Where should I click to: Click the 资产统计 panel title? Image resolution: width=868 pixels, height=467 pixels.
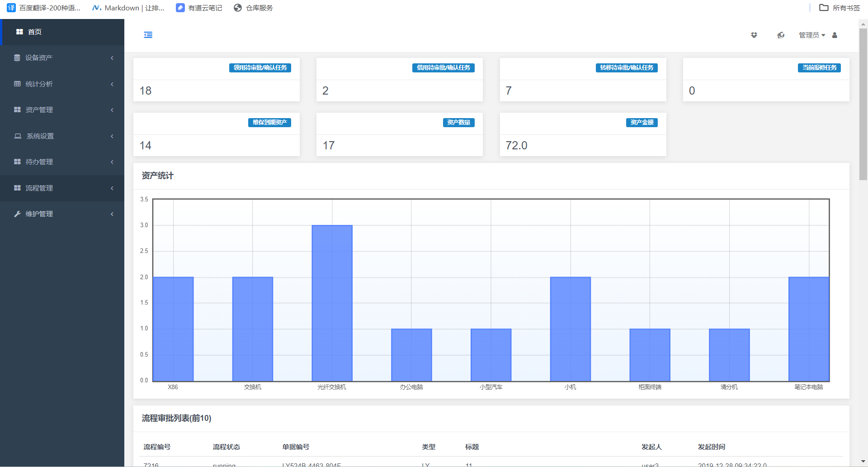pyautogui.click(x=157, y=176)
